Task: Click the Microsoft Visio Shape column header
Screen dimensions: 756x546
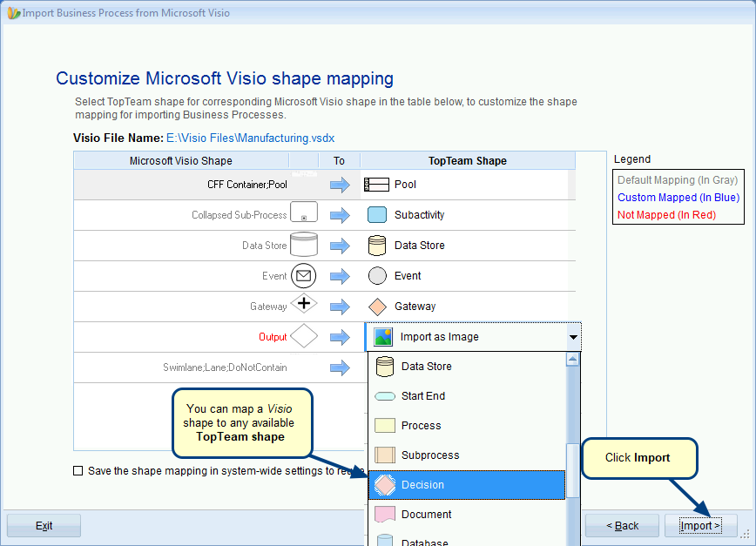Action: (181, 160)
